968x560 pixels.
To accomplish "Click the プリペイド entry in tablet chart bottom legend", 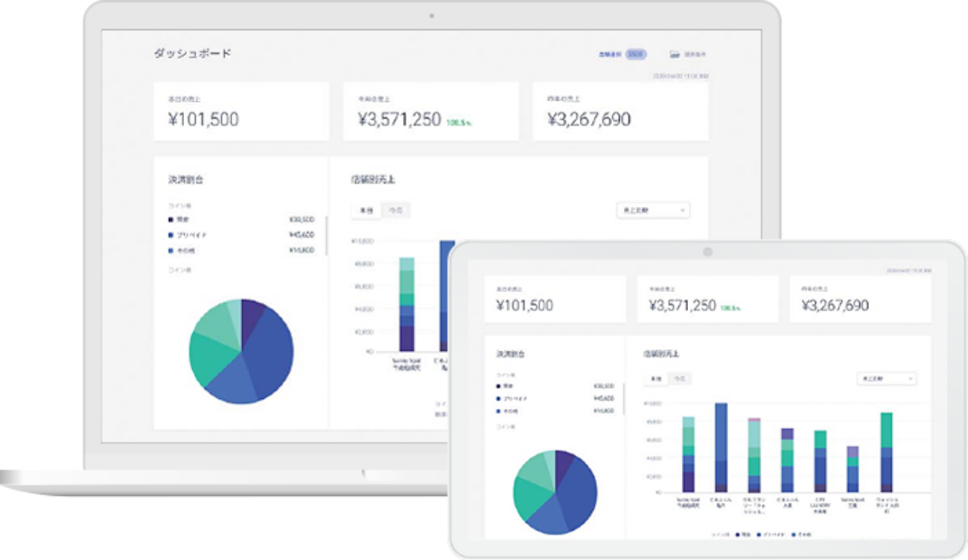I will (772, 535).
